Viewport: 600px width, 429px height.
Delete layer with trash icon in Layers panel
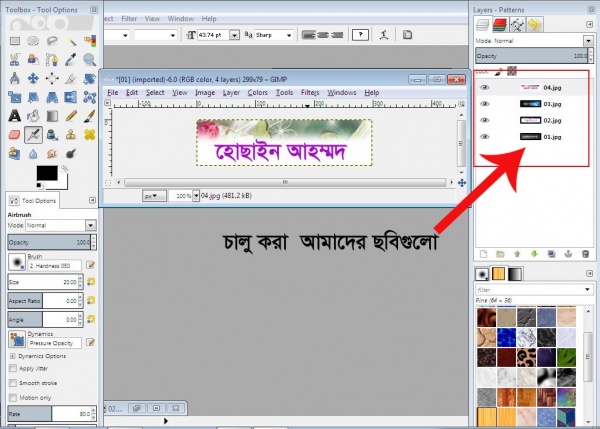(585, 254)
